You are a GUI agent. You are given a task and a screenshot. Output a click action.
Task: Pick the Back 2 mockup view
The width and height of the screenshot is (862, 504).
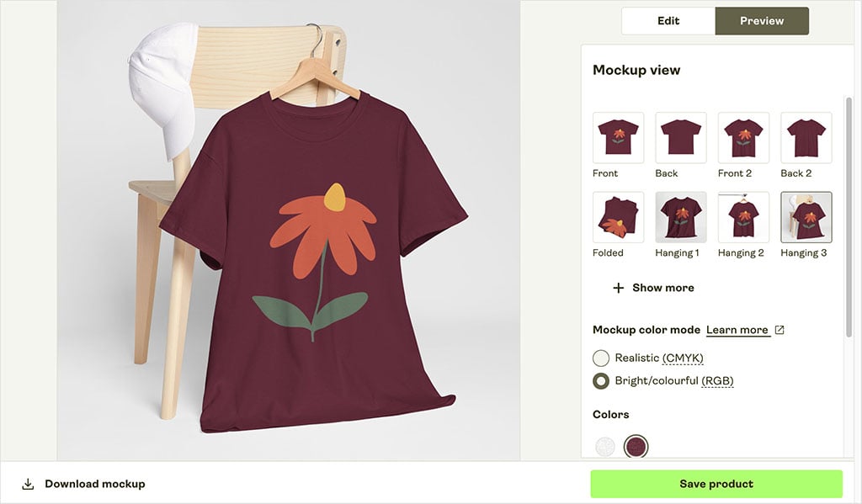point(806,137)
